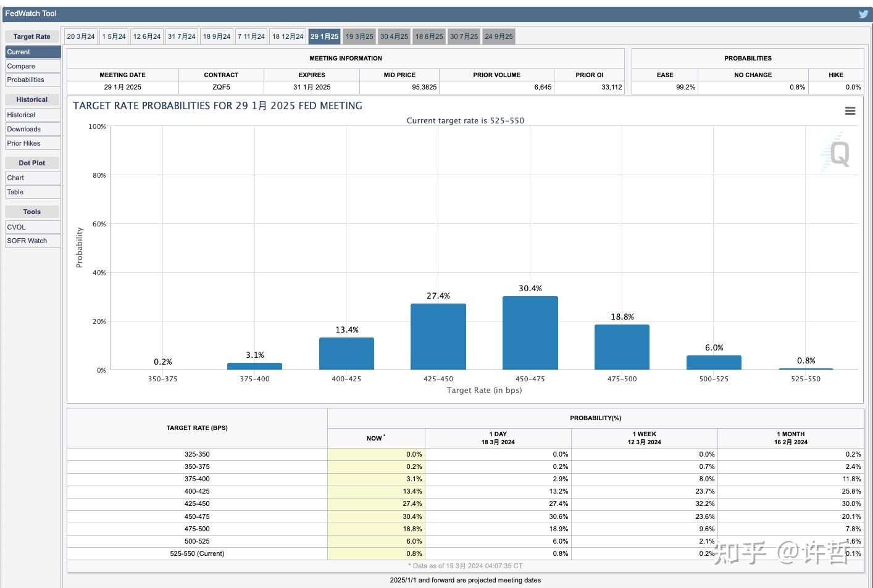The image size is (873, 588).
Task: Open the chart hamburger menu
Action: click(x=850, y=111)
